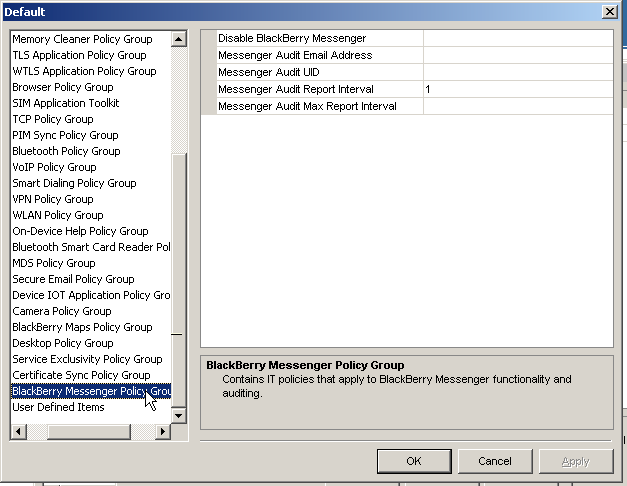Click the horizontal scrollbar thumb
Viewport: 627px width, 486px height.
click(x=89, y=431)
